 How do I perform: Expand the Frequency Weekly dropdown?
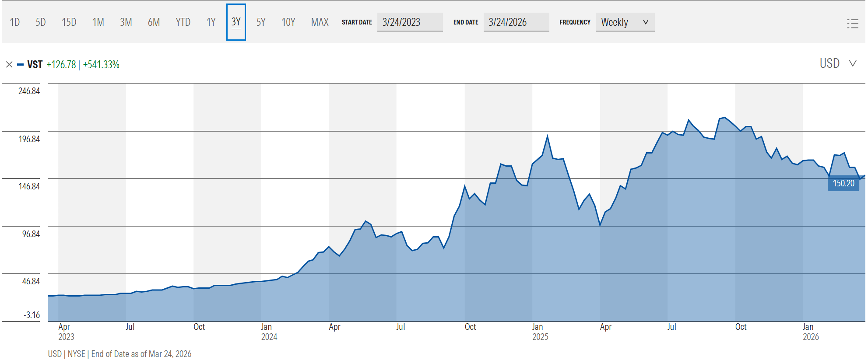pos(624,22)
